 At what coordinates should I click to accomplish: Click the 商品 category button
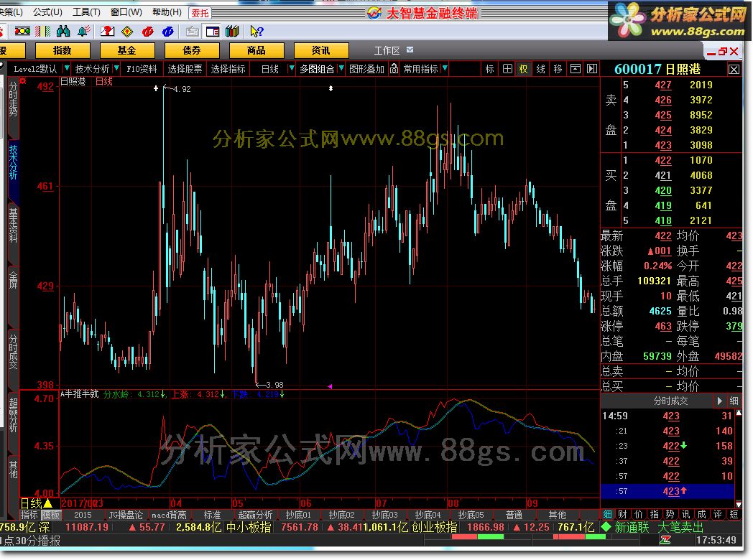pos(257,50)
